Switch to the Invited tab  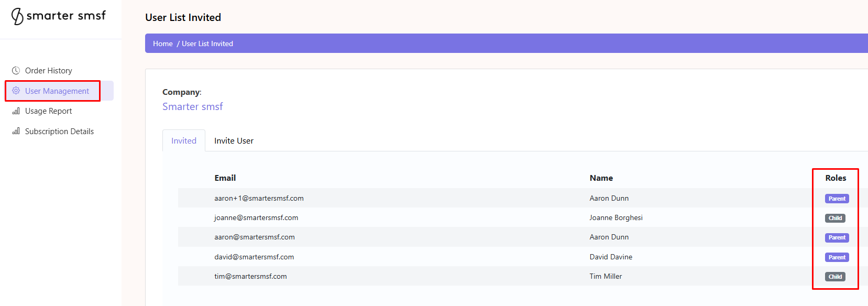[x=184, y=140]
